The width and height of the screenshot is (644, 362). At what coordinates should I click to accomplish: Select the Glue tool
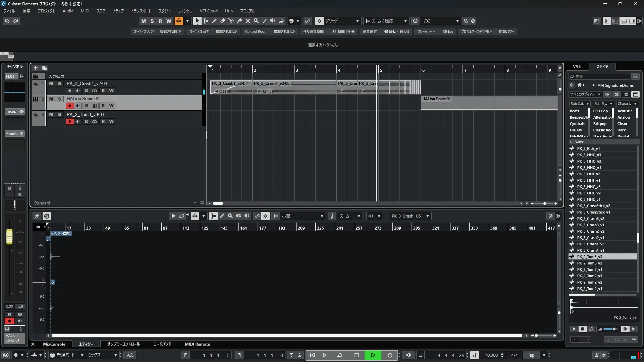(x=239, y=21)
